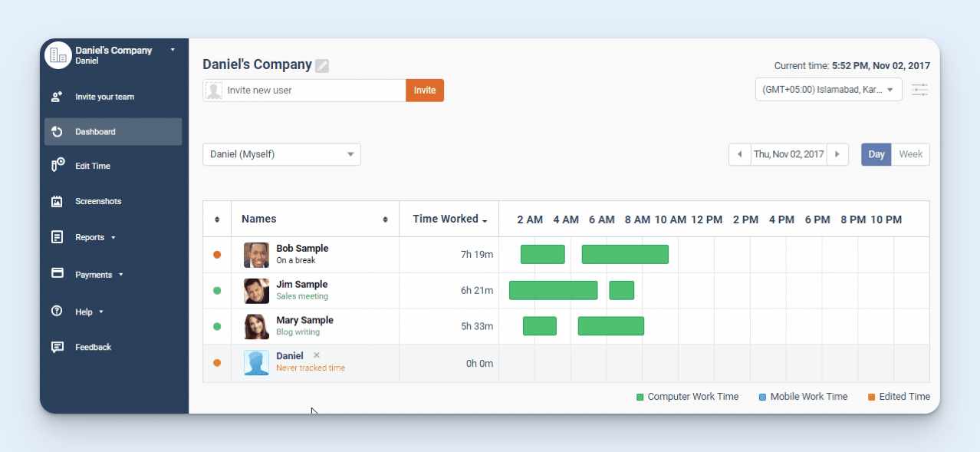Click the company building logo icon

coord(58,54)
